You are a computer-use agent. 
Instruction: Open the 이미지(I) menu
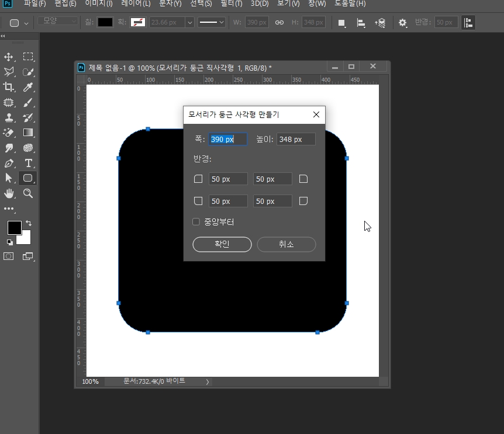click(99, 4)
